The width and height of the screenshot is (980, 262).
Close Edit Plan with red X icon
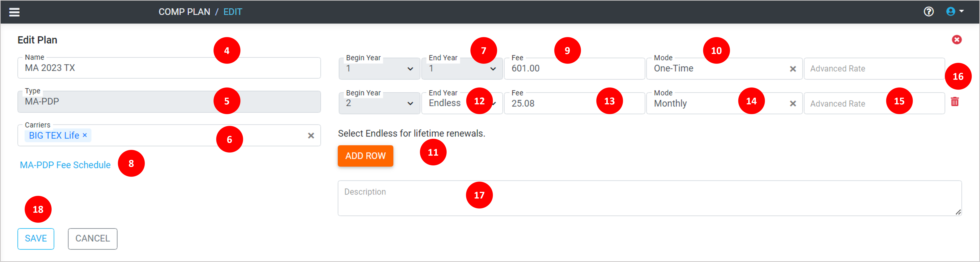(956, 40)
